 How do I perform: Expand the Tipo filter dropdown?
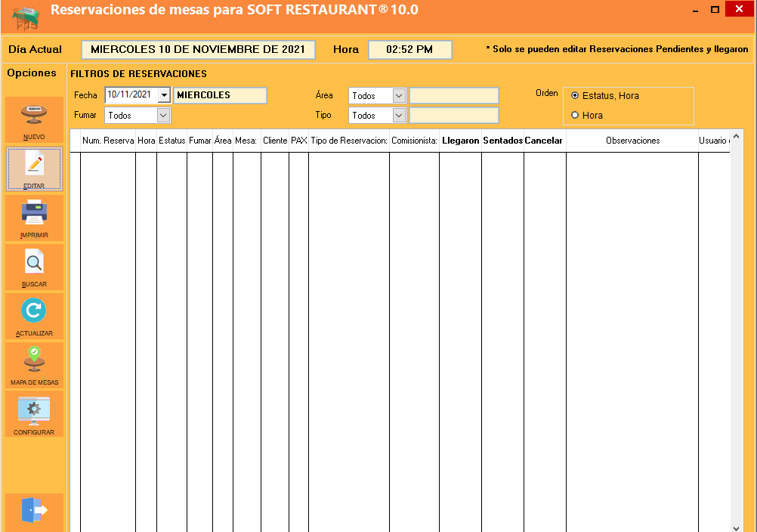click(x=399, y=116)
